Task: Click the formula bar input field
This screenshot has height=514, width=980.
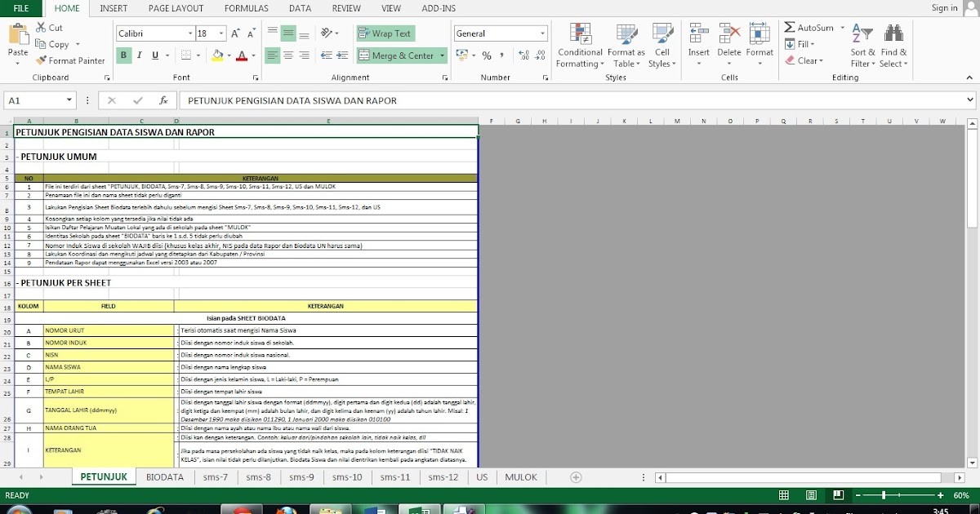Action: pyautogui.click(x=576, y=100)
